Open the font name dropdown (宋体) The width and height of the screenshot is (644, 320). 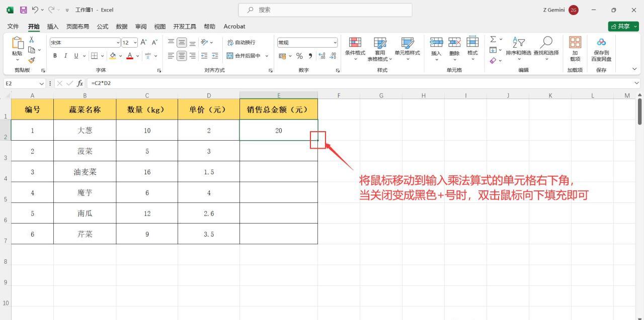(x=118, y=43)
